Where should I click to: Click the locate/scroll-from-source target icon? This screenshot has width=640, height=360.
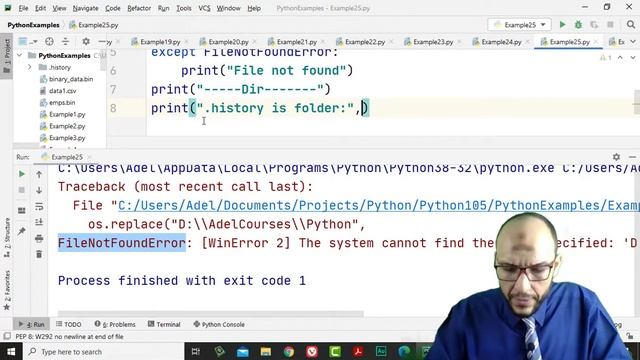pyautogui.click(x=49, y=42)
